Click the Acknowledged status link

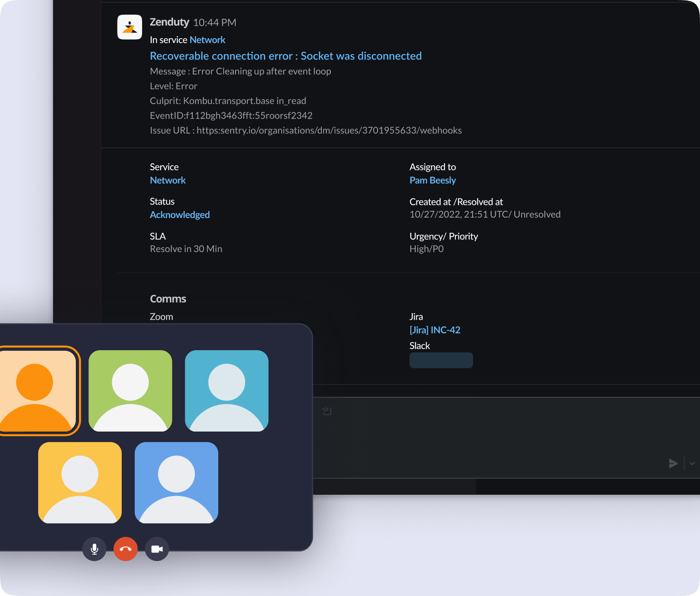click(180, 215)
